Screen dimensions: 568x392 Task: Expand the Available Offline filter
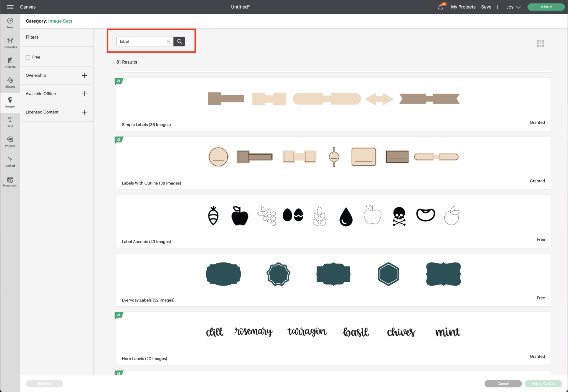tap(84, 94)
